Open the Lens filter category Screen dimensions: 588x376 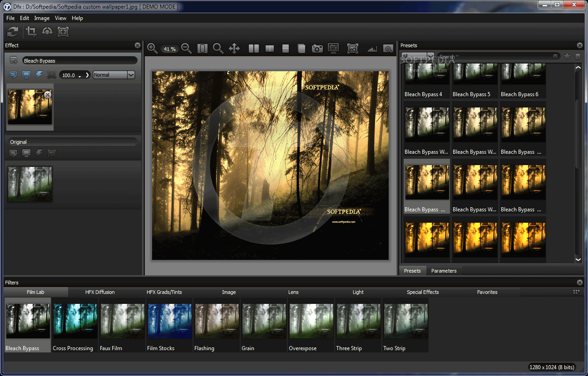pos(293,292)
